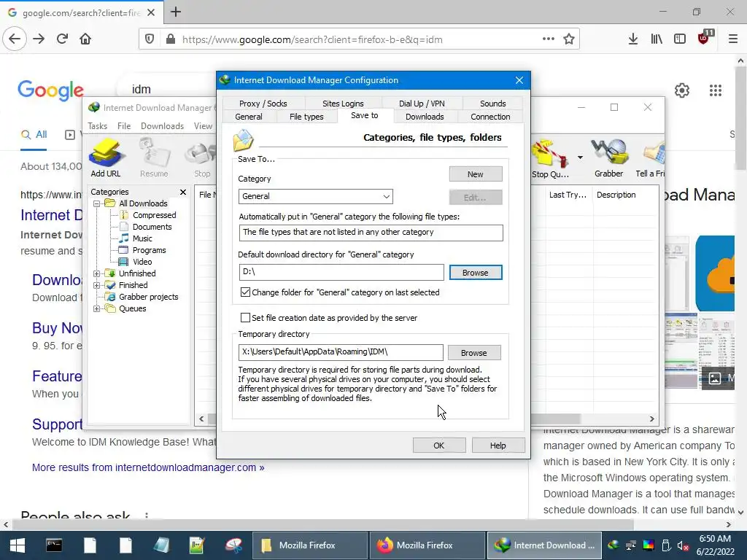The height and width of the screenshot is (560, 747).
Task: Click the New category button
Action: click(476, 174)
